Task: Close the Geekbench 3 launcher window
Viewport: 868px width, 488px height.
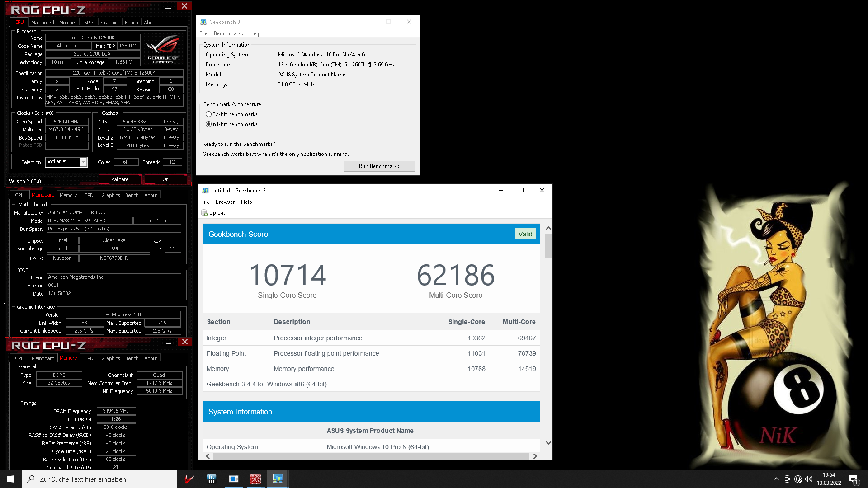Action: 409,22
